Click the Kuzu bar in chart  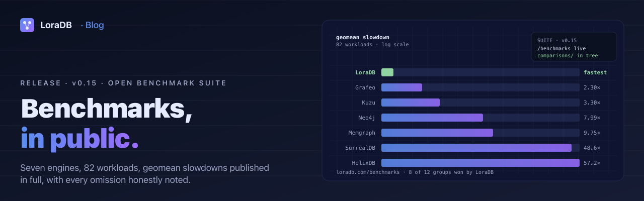tap(411, 103)
